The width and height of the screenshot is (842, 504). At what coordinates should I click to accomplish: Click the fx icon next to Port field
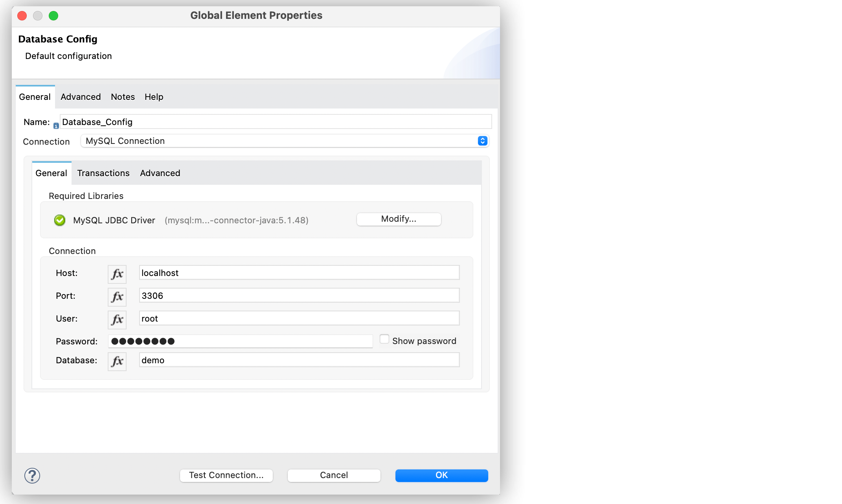[x=118, y=296]
